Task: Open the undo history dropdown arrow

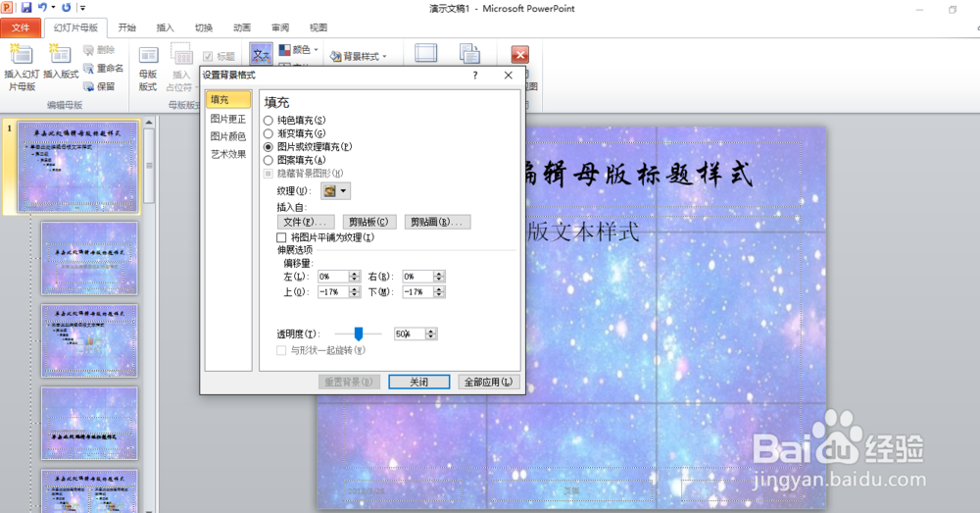Action: 53,8
